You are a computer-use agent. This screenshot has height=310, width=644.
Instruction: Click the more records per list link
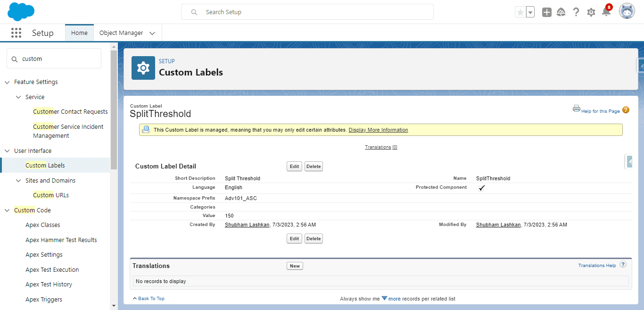395,299
